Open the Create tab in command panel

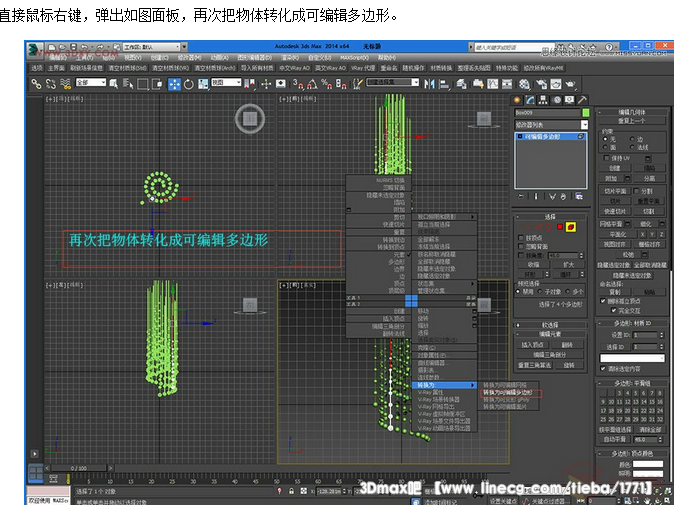point(517,100)
